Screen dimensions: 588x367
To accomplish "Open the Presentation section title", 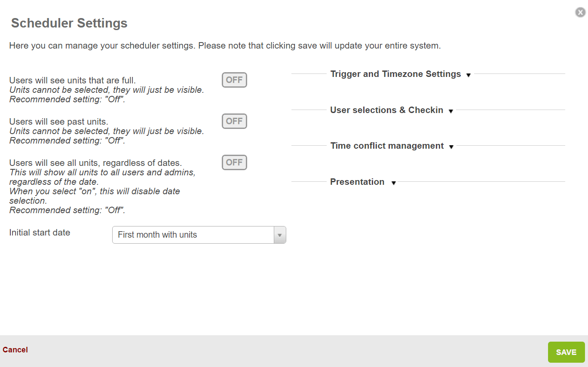I will coord(357,182).
